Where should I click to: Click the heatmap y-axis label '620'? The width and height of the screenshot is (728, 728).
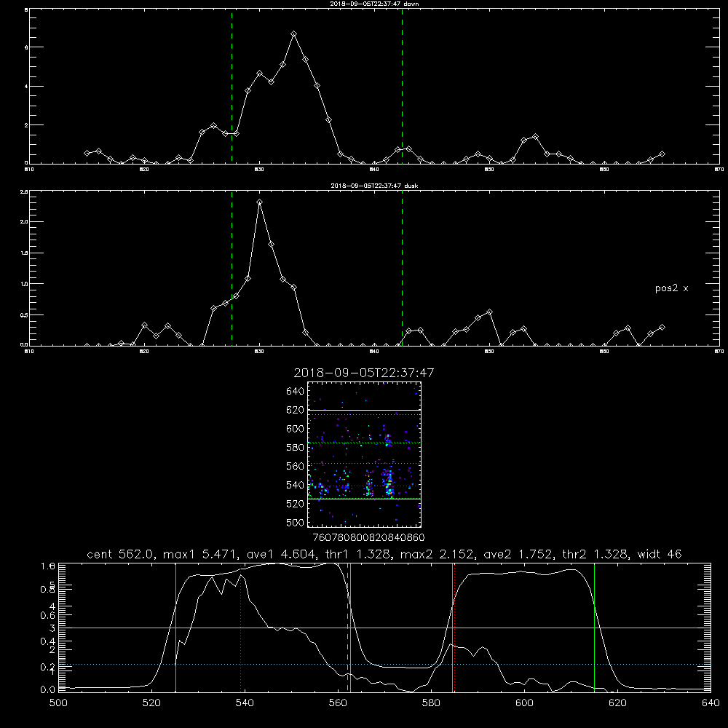pos(296,410)
